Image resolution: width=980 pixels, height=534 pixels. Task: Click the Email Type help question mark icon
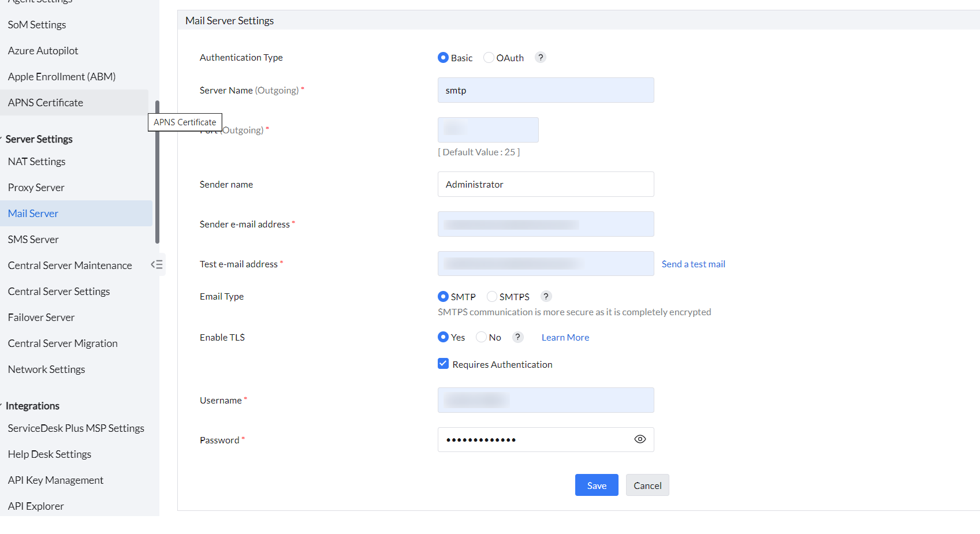(x=546, y=296)
